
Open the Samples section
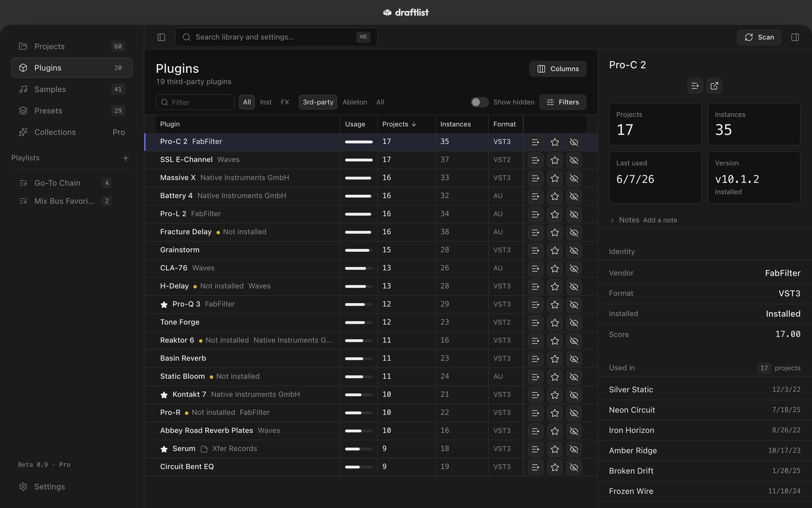72,89
